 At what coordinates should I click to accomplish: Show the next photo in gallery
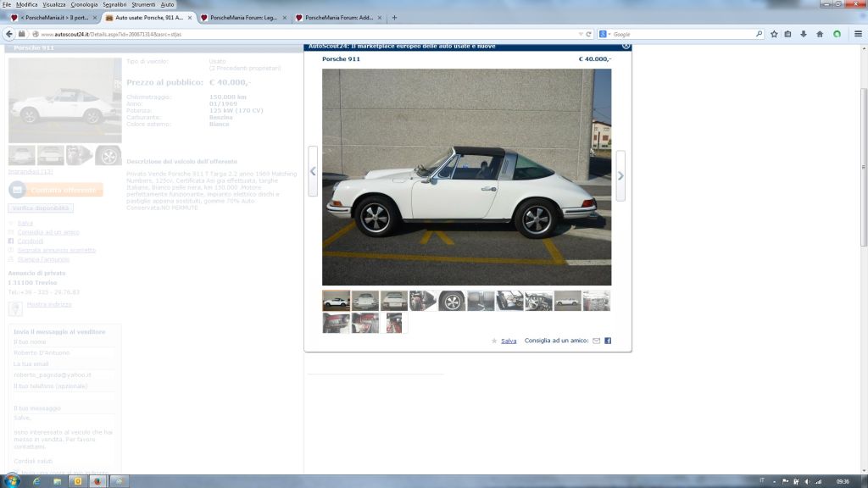pyautogui.click(x=620, y=175)
